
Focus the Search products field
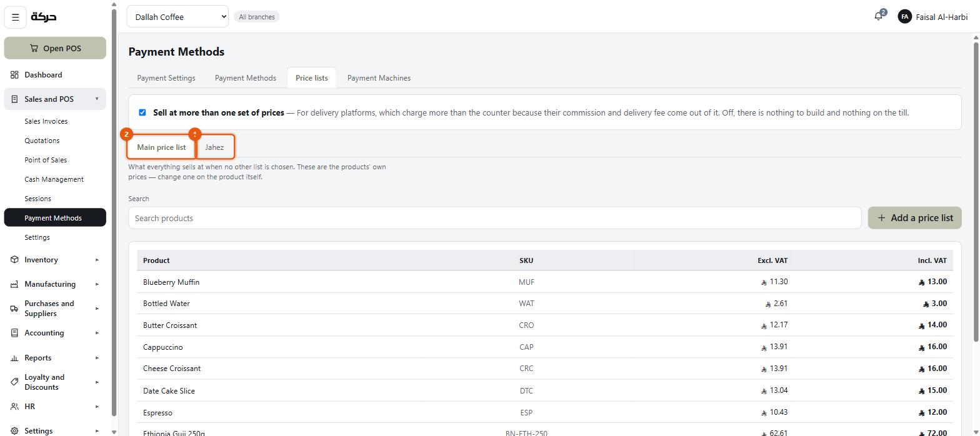tap(495, 218)
